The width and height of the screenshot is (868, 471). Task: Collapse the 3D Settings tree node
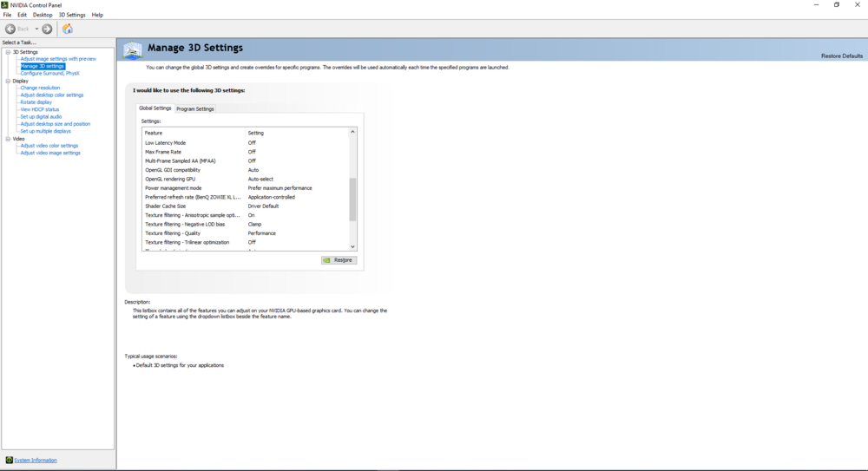9,52
